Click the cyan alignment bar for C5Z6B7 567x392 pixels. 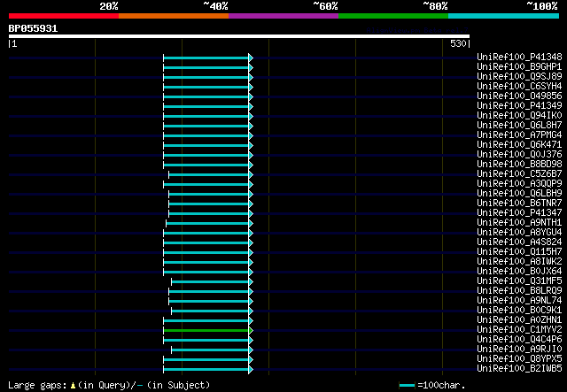[x=211, y=175]
